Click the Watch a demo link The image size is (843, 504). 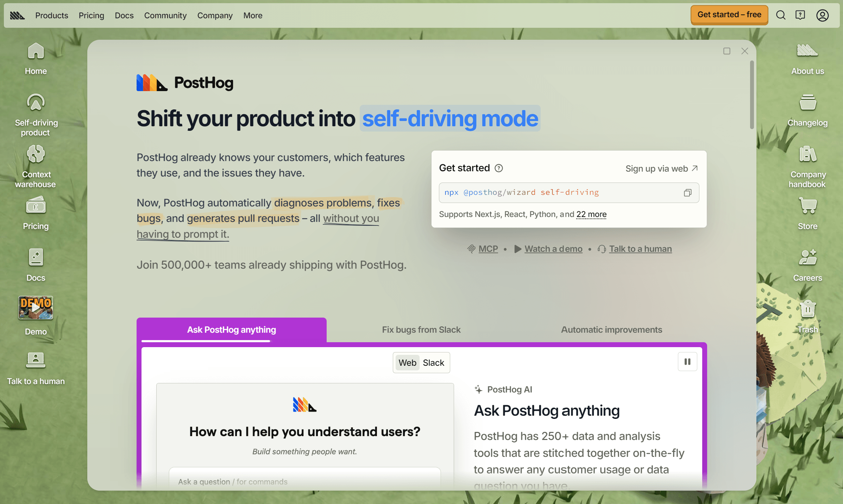point(553,249)
